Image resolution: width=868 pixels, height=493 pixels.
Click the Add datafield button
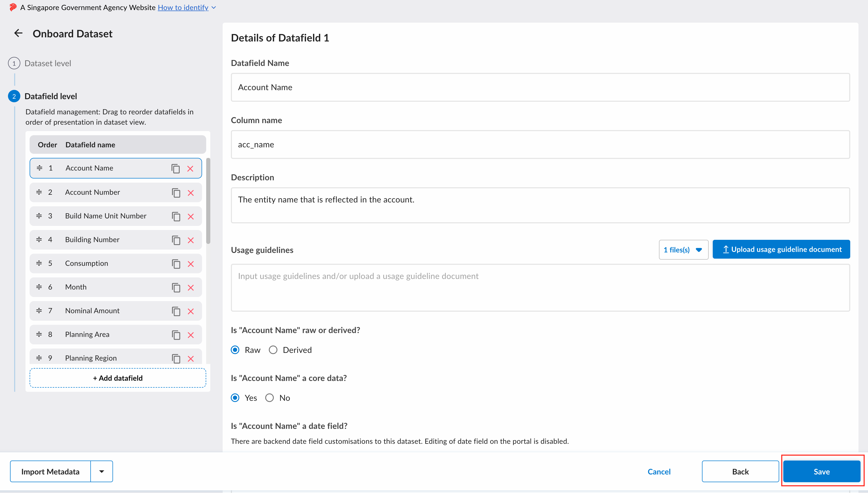tap(118, 378)
